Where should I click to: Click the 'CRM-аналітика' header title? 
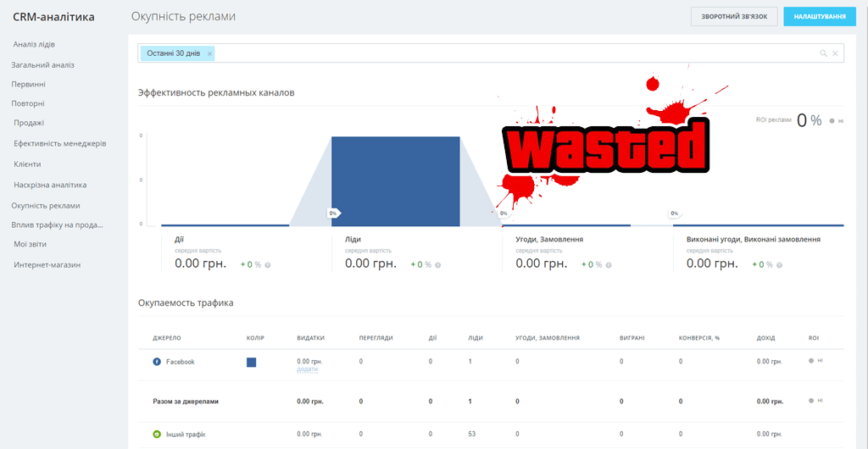53,17
